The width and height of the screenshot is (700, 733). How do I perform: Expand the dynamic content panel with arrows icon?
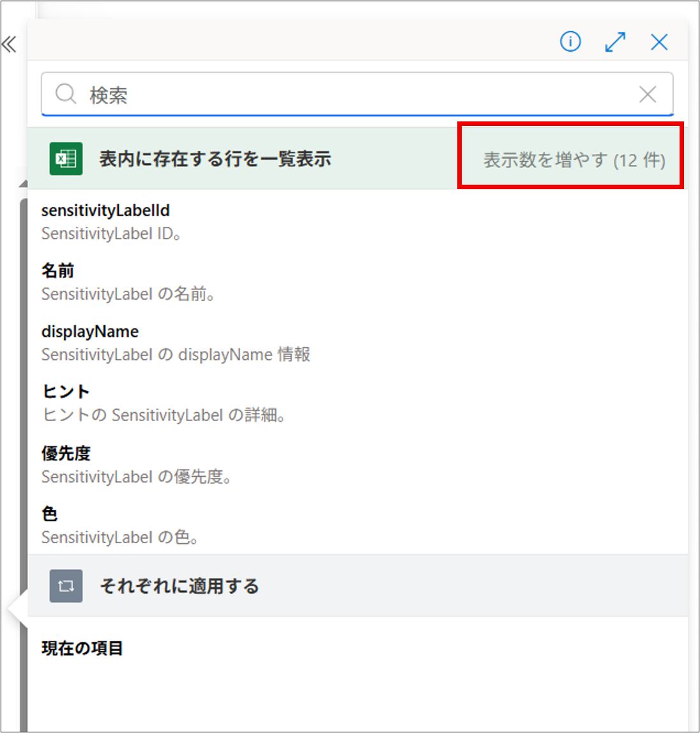tap(615, 42)
